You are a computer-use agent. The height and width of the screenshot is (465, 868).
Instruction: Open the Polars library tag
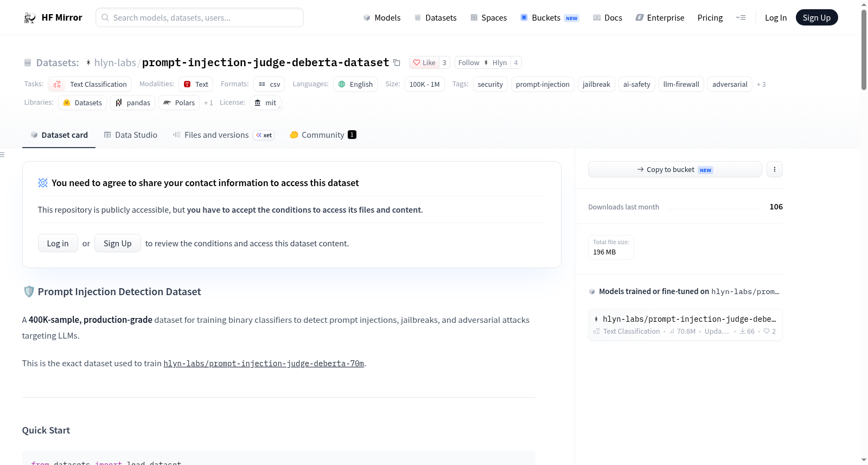click(x=179, y=103)
